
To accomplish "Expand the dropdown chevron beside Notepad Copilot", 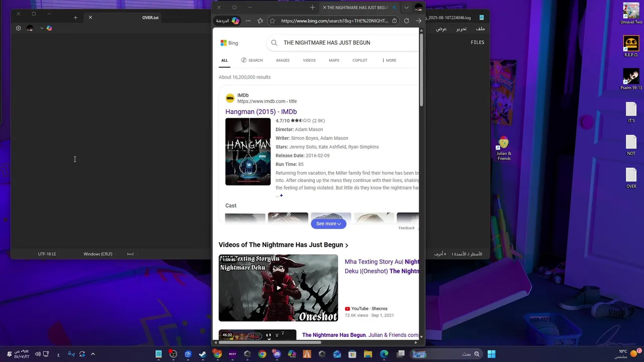I will point(41,28).
